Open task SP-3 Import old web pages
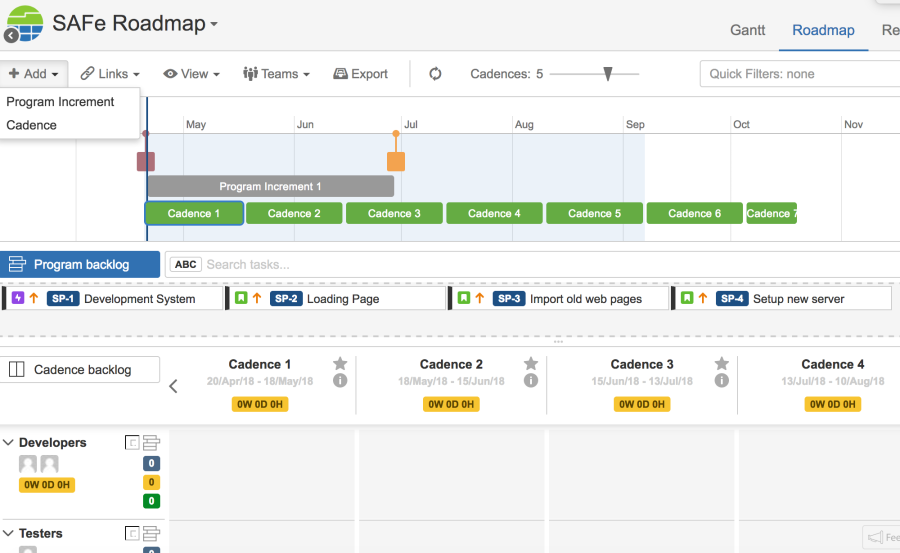 coord(559,299)
